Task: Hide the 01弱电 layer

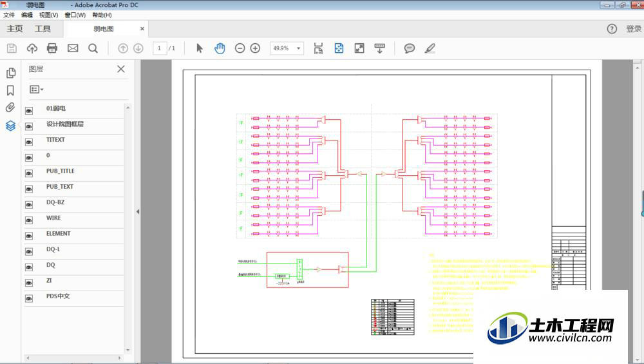Action: coord(29,111)
